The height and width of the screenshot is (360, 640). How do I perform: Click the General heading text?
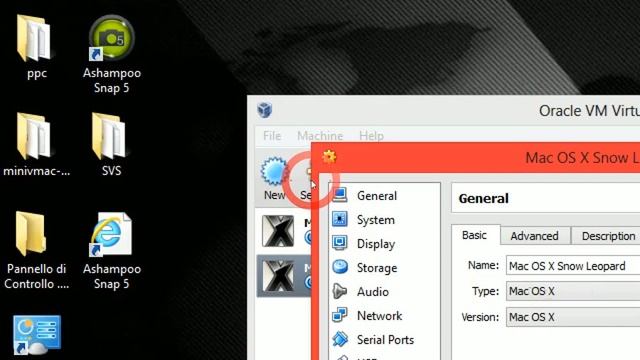click(483, 199)
